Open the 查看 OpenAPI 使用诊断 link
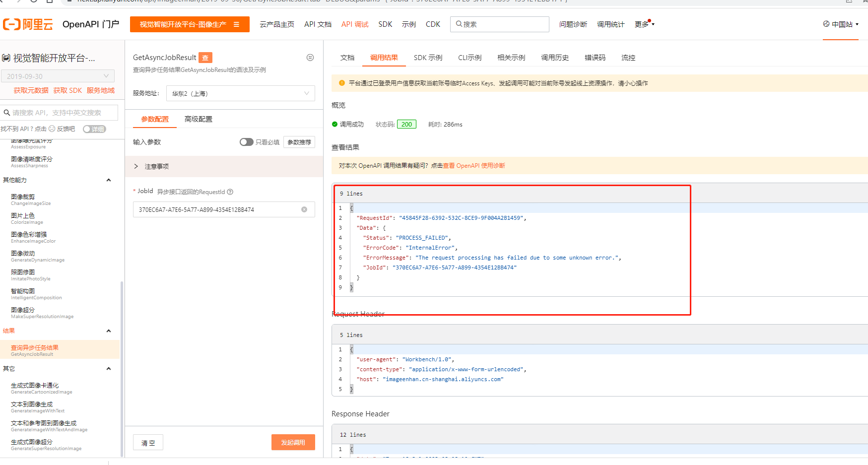 (x=474, y=166)
